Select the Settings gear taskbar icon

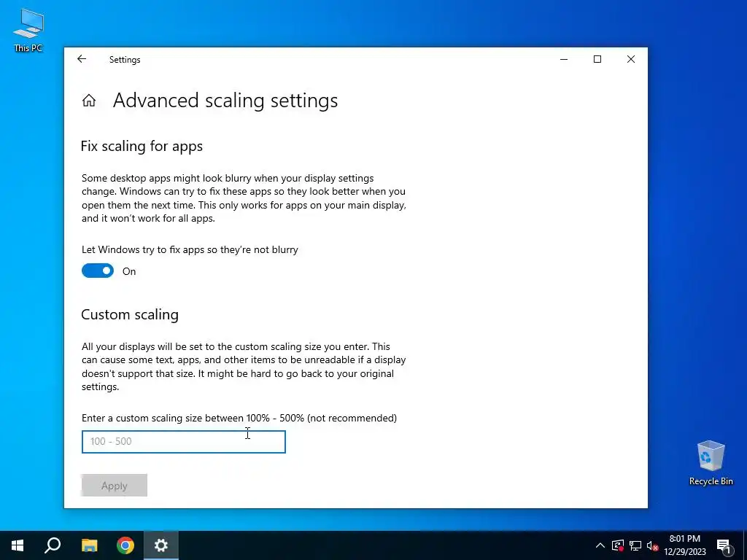pos(161,545)
